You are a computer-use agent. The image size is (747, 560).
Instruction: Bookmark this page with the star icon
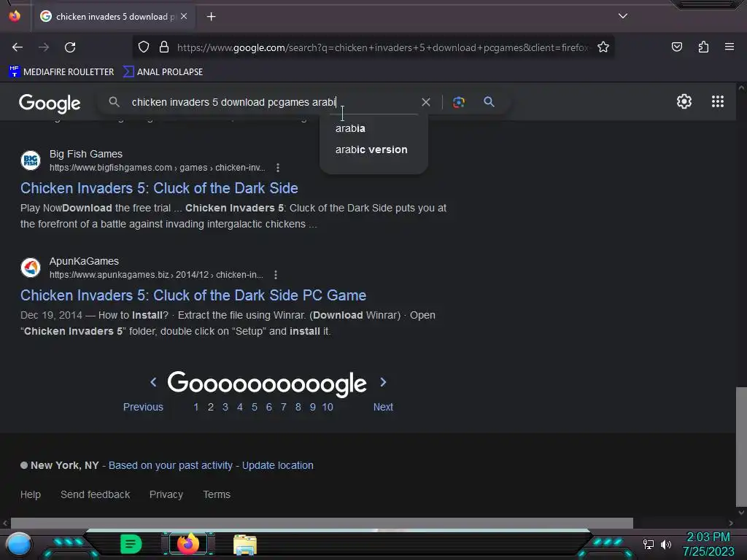coord(603,47)
